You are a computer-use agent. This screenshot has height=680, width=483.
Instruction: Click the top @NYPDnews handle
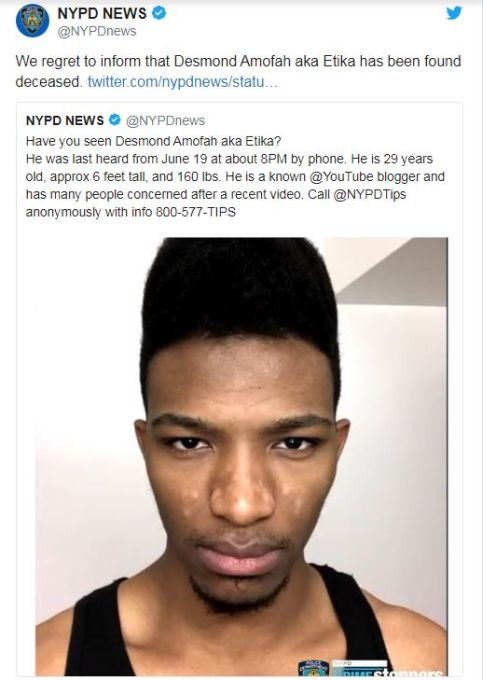(97, 32)
